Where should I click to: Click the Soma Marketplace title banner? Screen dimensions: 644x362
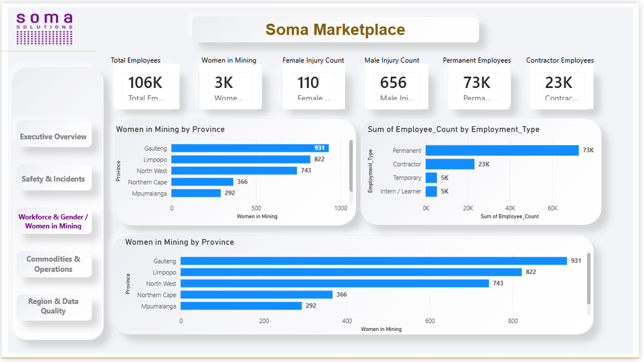[336, 30]
